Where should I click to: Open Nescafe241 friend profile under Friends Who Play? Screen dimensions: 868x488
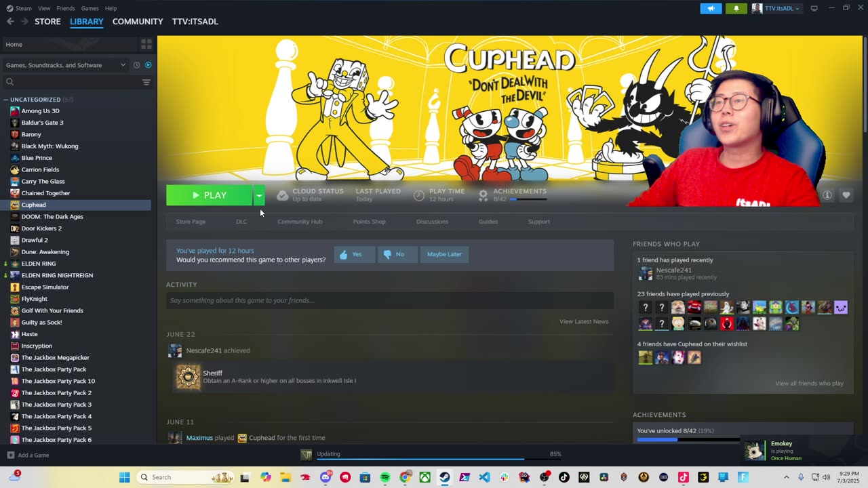click(673, 270)
